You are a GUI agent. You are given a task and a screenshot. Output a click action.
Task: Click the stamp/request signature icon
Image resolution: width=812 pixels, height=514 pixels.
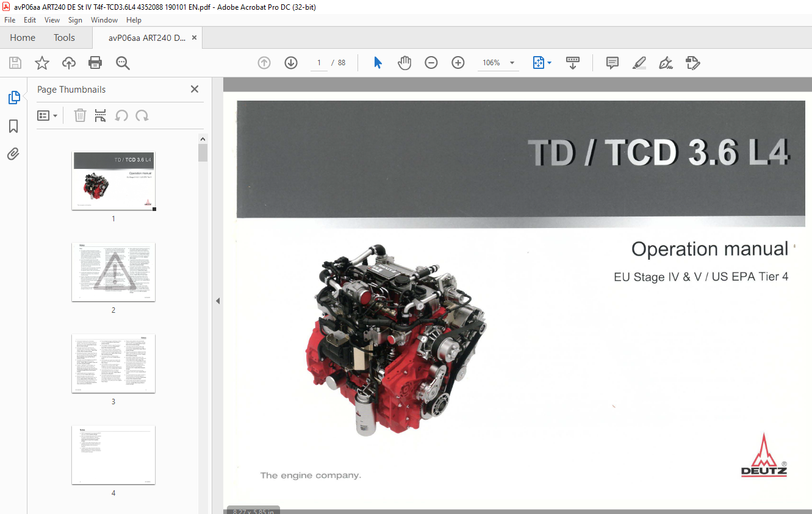(692, 63)
